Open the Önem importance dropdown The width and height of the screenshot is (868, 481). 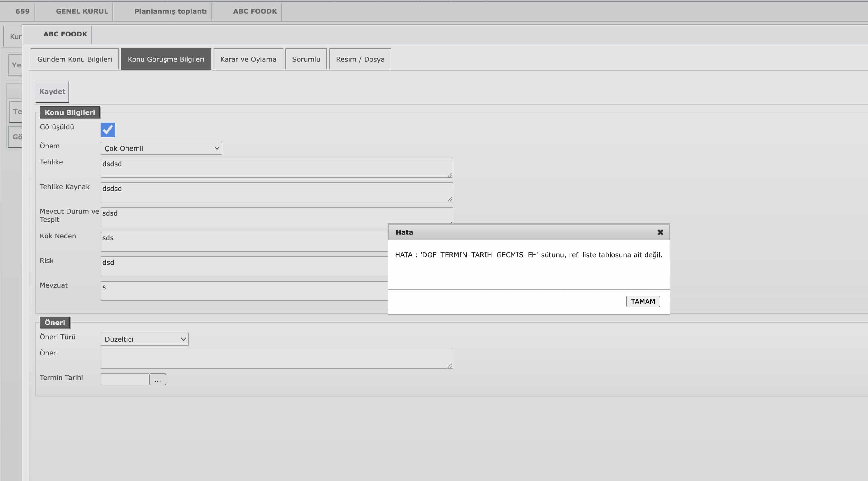[161, 148]
